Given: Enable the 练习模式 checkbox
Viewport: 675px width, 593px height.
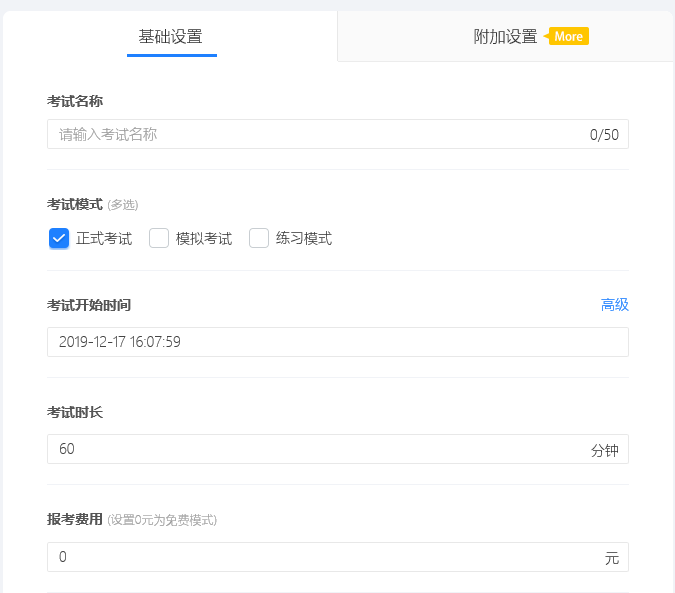Looking at the screenshot, I should pyautogui.click(x=259, y=238).
